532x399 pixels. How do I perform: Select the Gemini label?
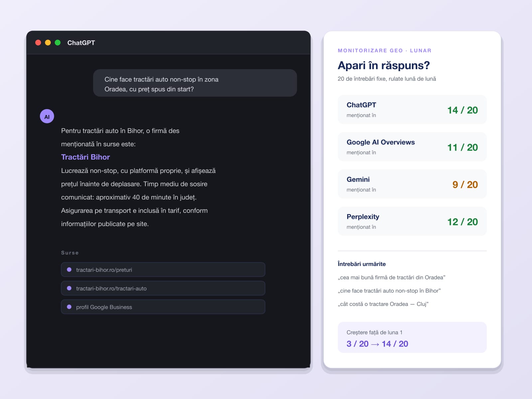(x=358, y=180)
